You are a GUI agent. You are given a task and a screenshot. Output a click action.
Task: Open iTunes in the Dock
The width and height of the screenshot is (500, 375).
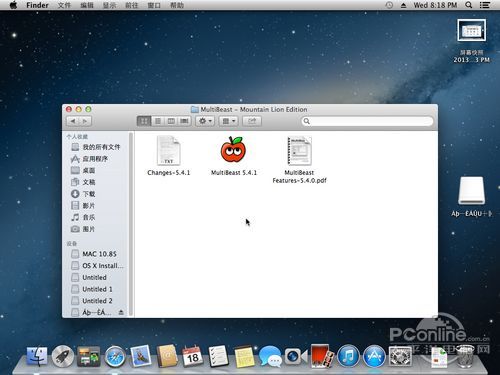[348, 356]
